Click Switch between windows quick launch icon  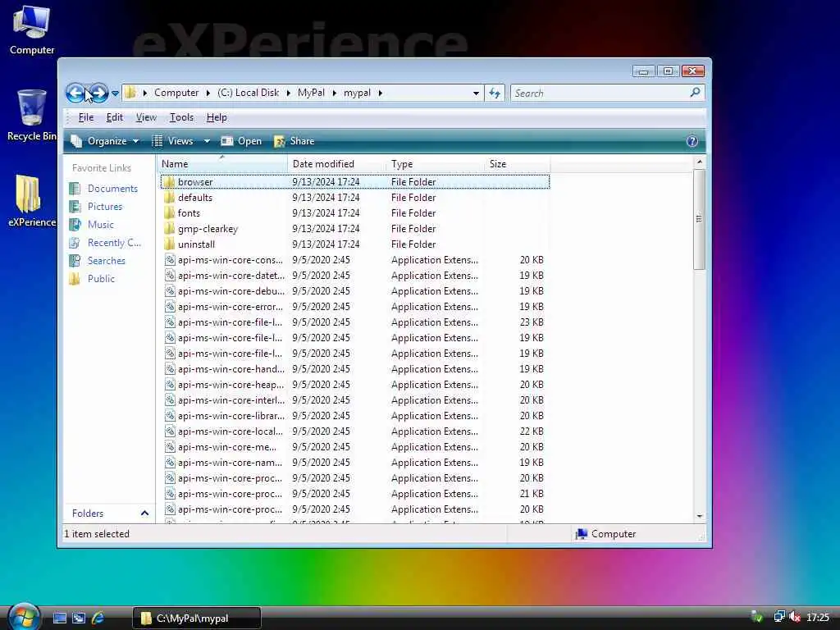tap(79, 619)
